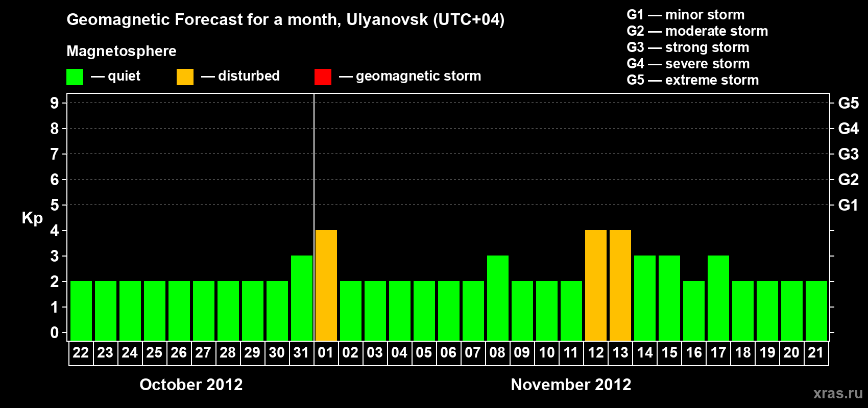This screenshot has height=408, width=868.
Task: Click the orange bar for November 01
Action: pyautogui.click(x=326, y=285)
